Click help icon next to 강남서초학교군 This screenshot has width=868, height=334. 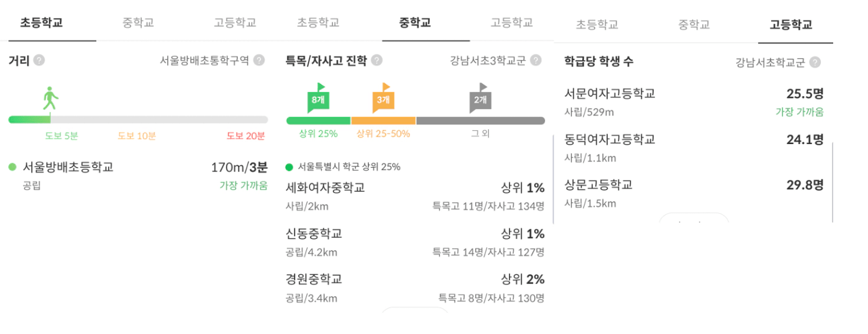tap(815, 62)
